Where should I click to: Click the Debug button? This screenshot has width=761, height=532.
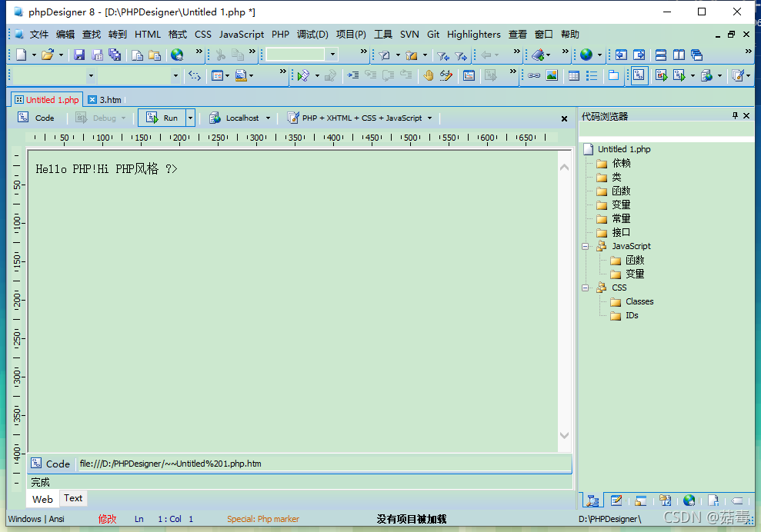(x=100, y=118)
